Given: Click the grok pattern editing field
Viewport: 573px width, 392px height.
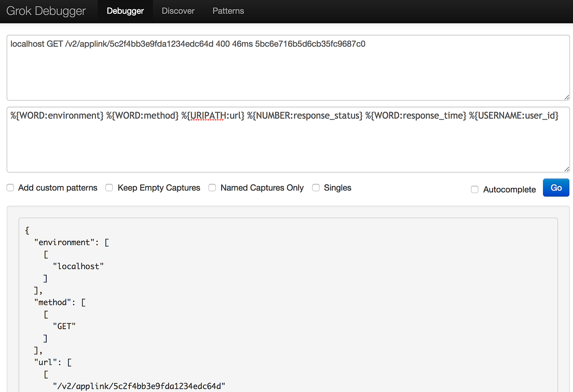Looking at the screenshot, I should (x=285, y=140).
